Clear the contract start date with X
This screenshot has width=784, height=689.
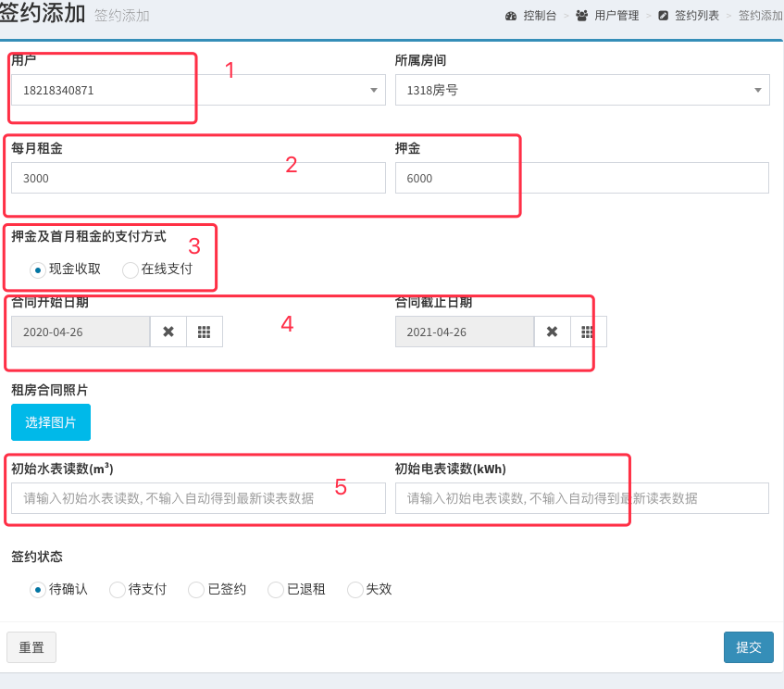coord(168,332)
